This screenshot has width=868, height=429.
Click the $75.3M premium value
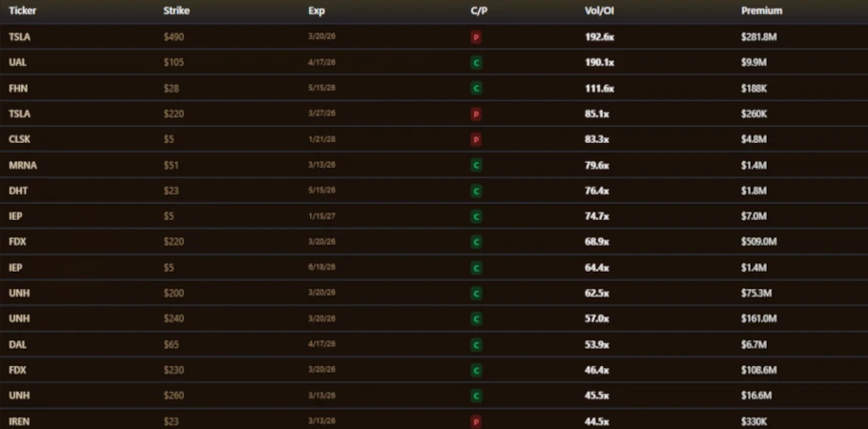click(756, 294)
